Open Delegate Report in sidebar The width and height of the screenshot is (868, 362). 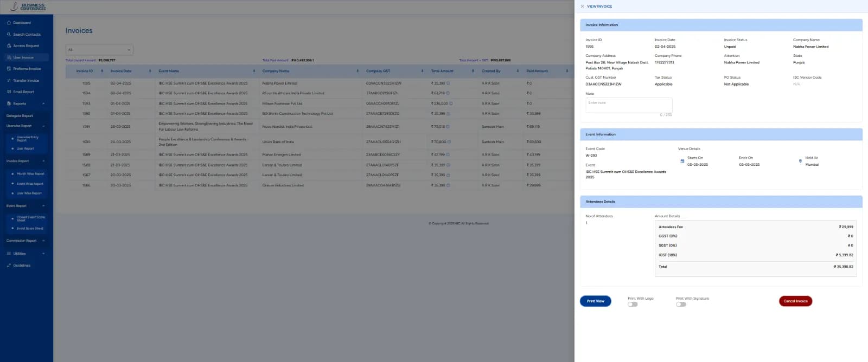(20, 116)
